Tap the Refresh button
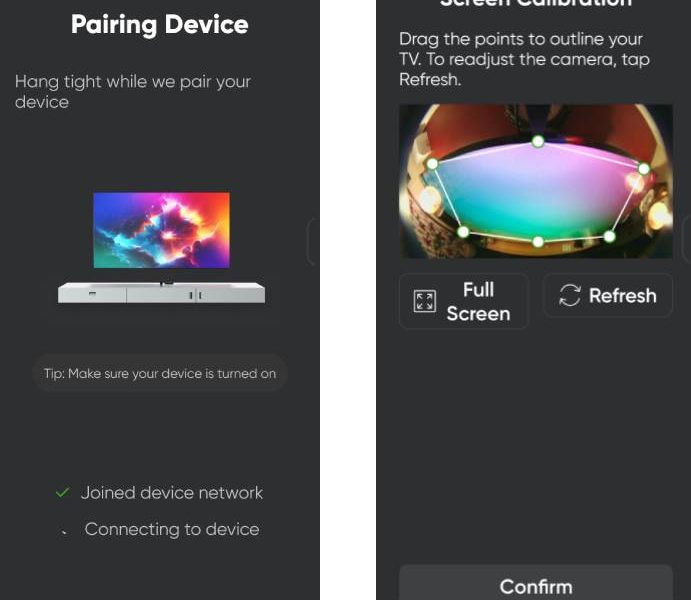The width and height of the screenshot is (691, 600). (608, 295)
